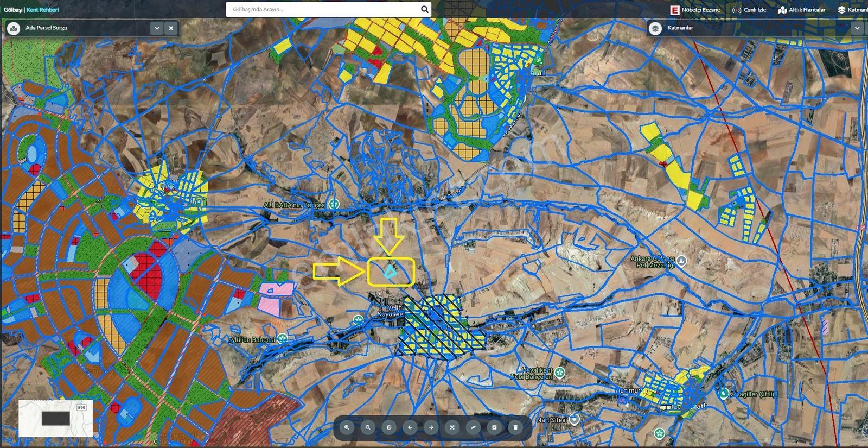Image resolution: width=868 pixels, height=448 pixels.
Task: Close the Ada Parsel Sorgu panel
Action: (171, 28)
